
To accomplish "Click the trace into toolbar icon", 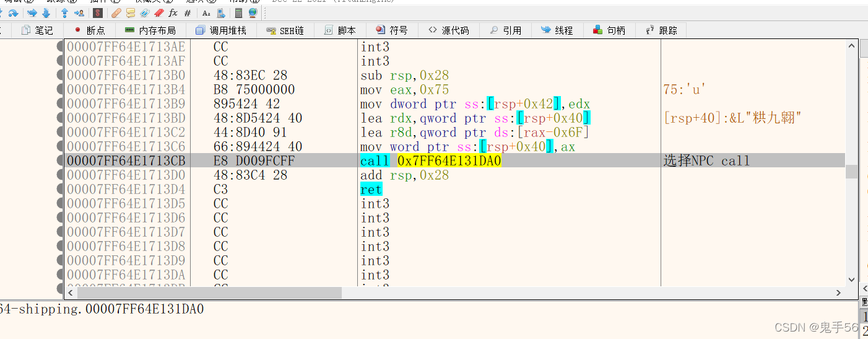I will (32, 13).
